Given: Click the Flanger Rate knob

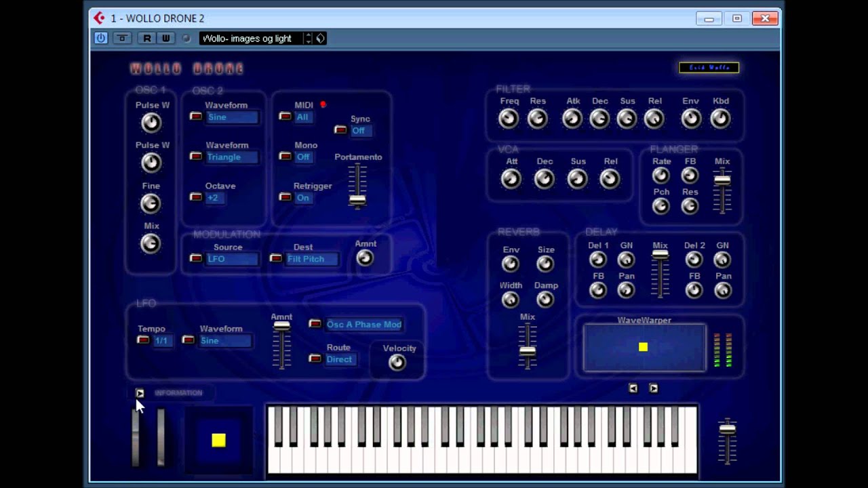Looking at the screenshot, I should click(661, 176).
